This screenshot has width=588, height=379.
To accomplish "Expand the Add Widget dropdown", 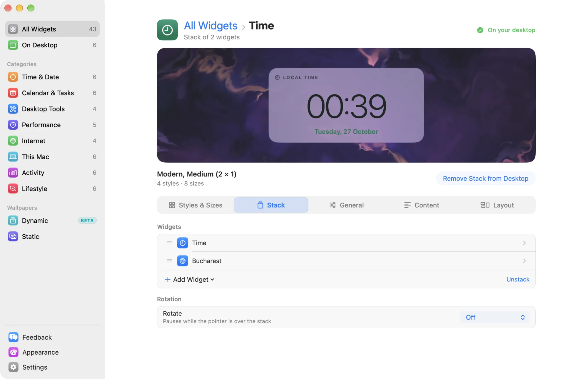I will coord(190,279).
